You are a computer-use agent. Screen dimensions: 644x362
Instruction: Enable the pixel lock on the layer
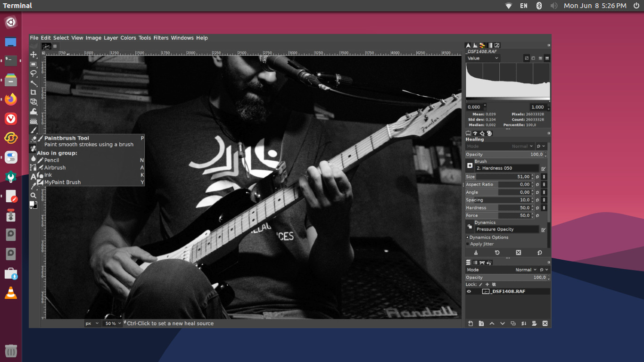(x=480, y=284)
